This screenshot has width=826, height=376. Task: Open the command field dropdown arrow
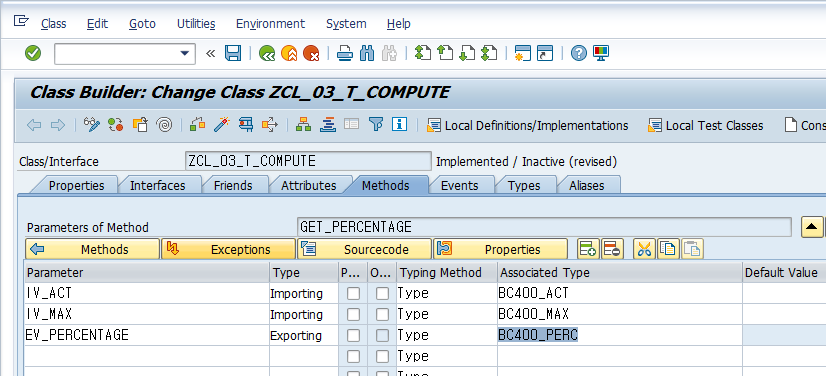(184, 53)
